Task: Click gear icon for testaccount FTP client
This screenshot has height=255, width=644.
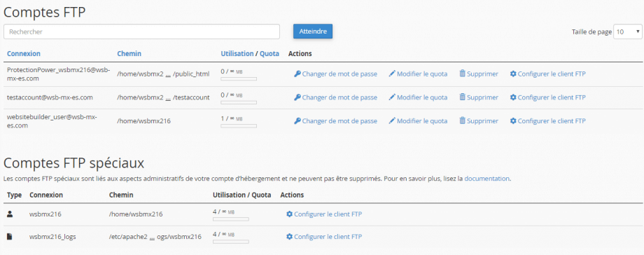Action: [512, 97]
